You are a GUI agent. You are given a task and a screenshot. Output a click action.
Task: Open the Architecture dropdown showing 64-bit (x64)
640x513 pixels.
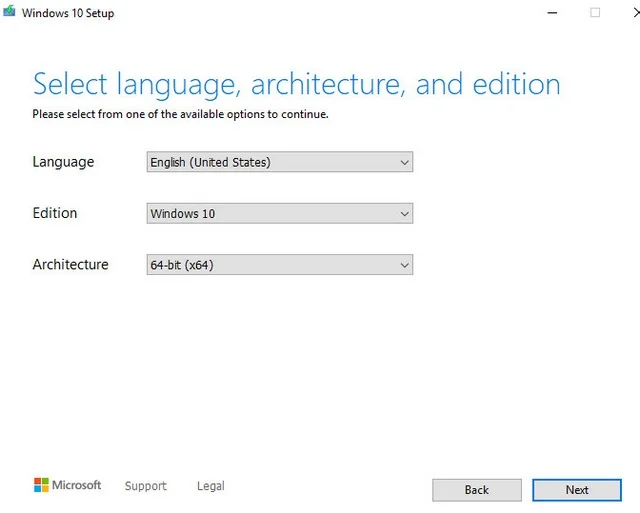click(x=280, y=265)
